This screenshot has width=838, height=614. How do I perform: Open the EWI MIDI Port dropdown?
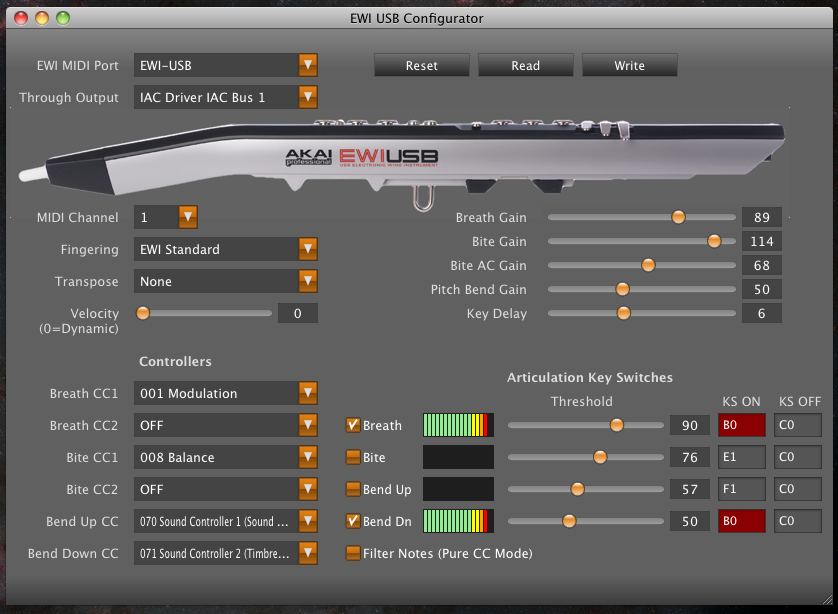226,65
